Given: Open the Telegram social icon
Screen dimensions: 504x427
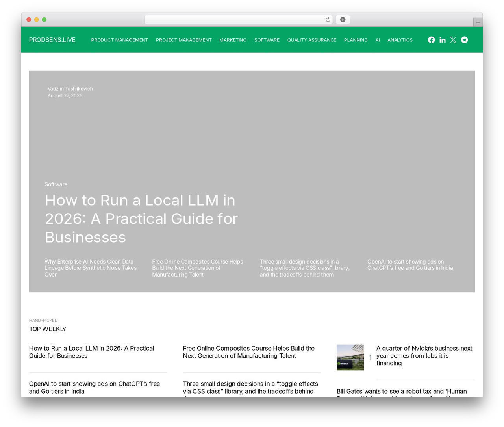Looking at the screenshot, I should tap(465, 40).
